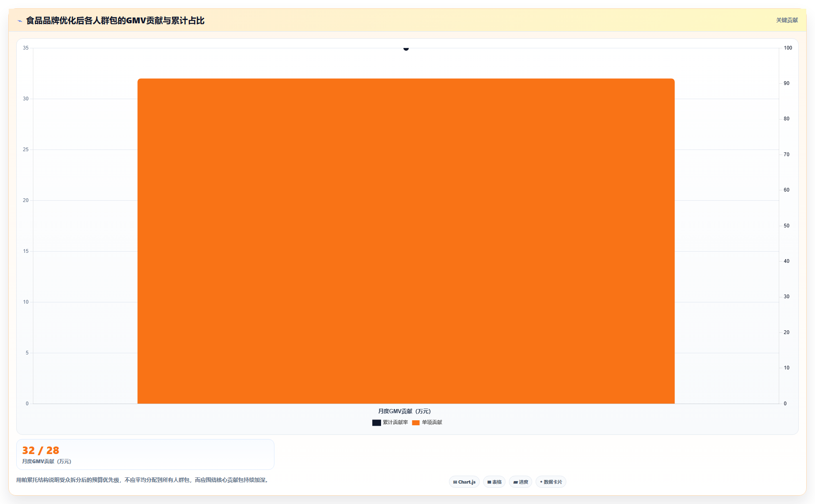Click the 数据卡片 tag pill
The image size is (815, 504).
[x=551, y=482]
